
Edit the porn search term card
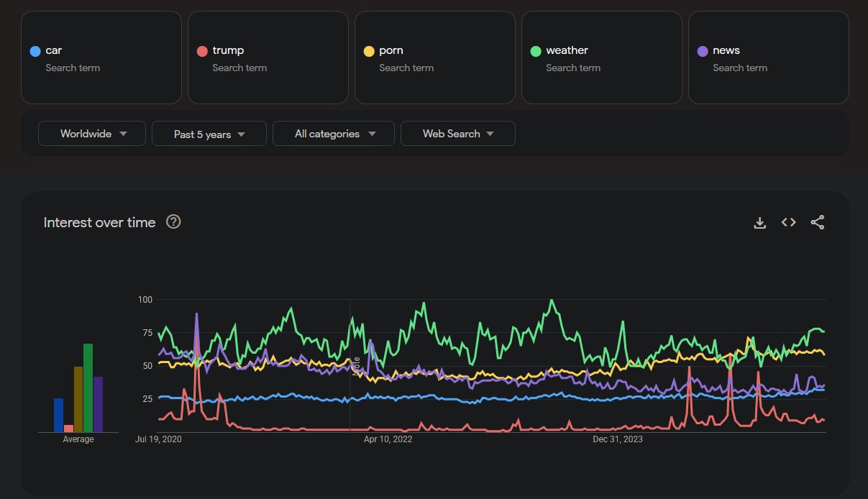tap(435, 58)
